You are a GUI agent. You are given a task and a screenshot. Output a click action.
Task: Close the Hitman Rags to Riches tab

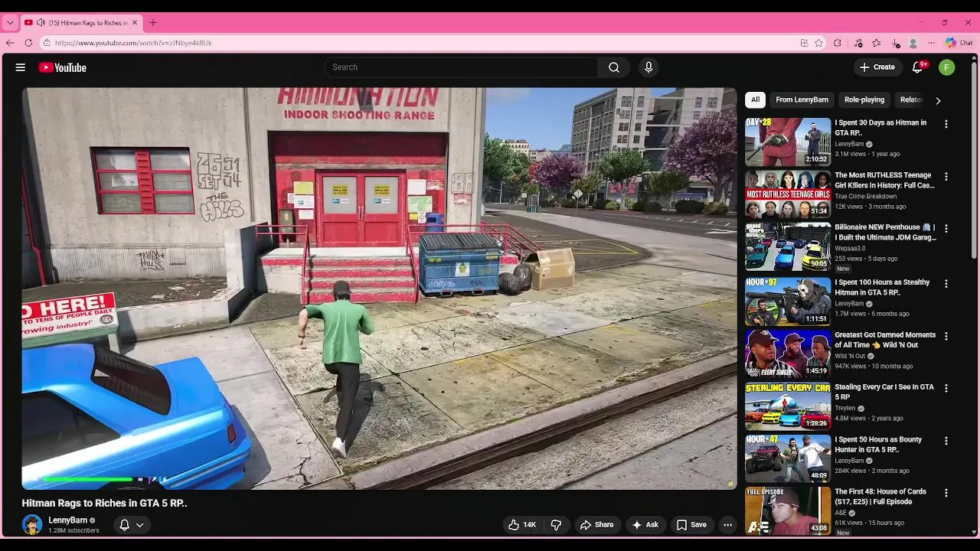click(135, 23)
